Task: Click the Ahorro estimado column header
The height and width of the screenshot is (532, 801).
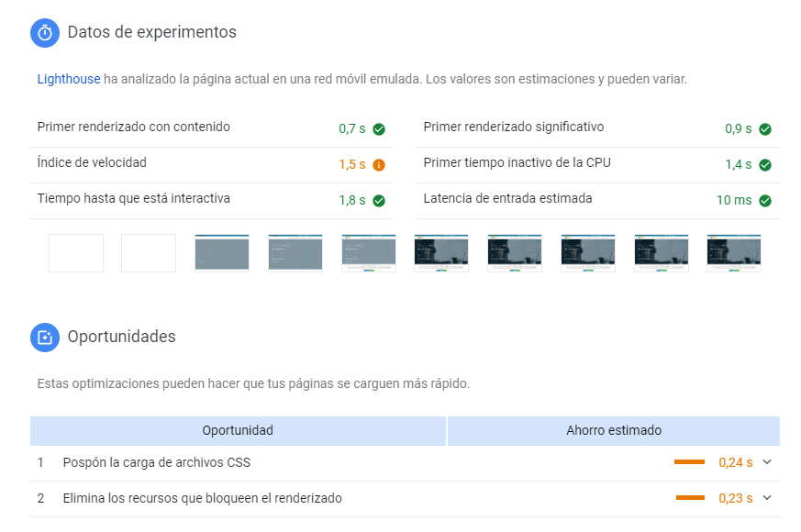Action: click(x=614, y=430)
